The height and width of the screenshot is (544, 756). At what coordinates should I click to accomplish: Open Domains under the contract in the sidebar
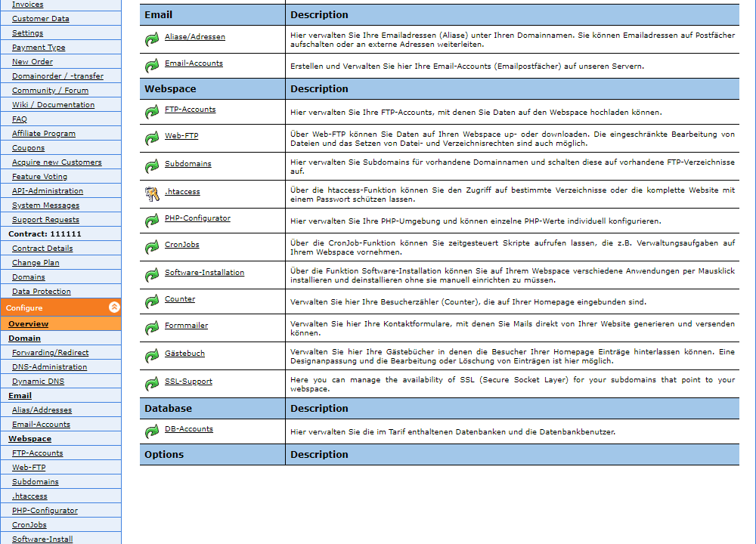pyautogui.click(x=29, y=277)
